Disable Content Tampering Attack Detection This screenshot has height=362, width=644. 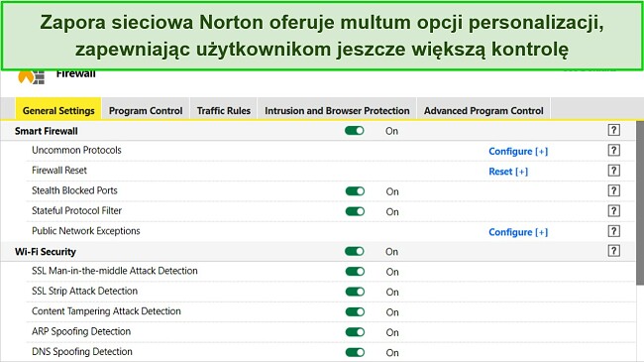355,311
